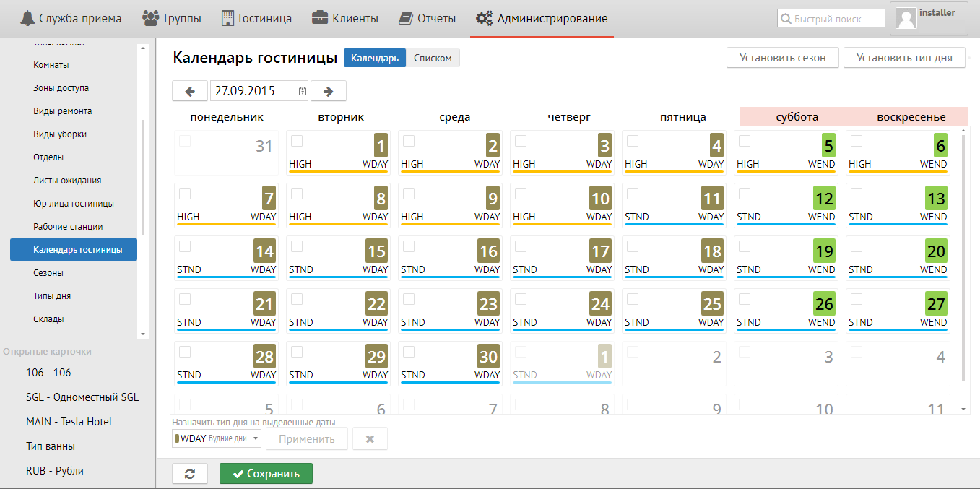Expand the WDAY day type dropdown
The image size is (980, 489).
pos(217,438)
